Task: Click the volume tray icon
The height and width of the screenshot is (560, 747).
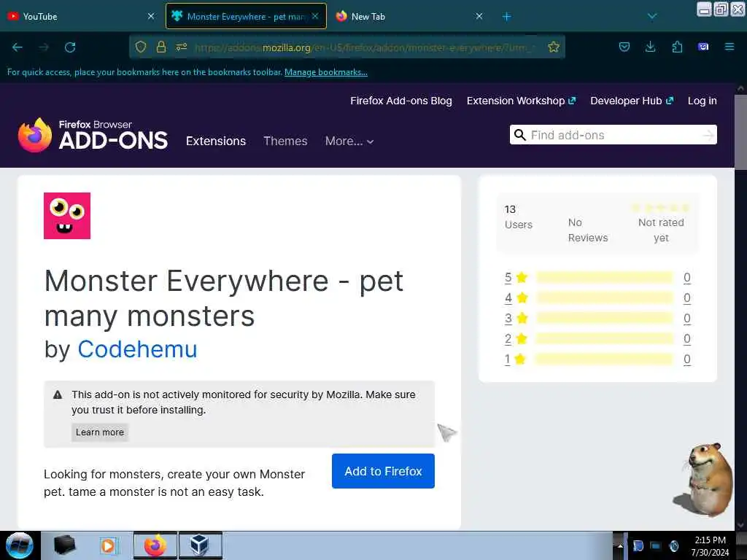Action: (x=673, y=545)
